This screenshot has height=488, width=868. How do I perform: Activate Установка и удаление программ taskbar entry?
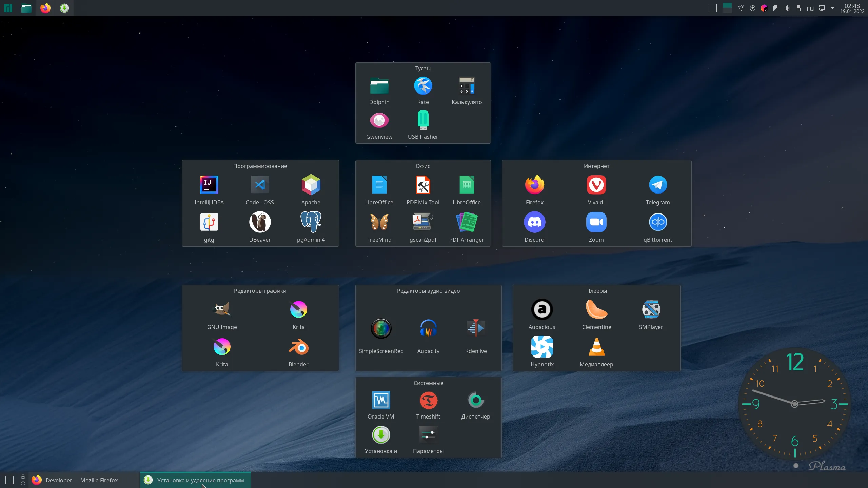pos(195,480)
